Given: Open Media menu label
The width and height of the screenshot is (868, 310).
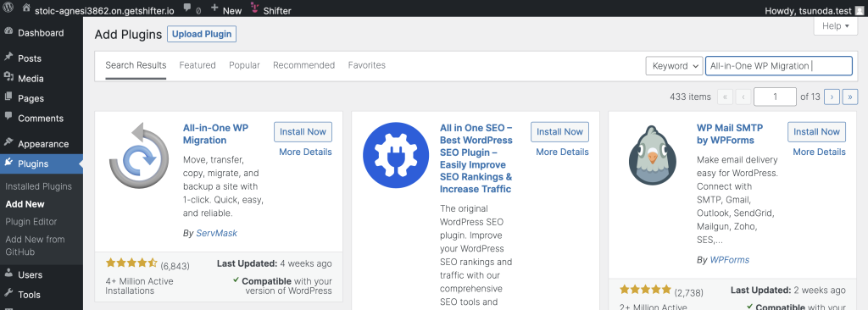Looking at the screenshot, I should tap(31, 78).
